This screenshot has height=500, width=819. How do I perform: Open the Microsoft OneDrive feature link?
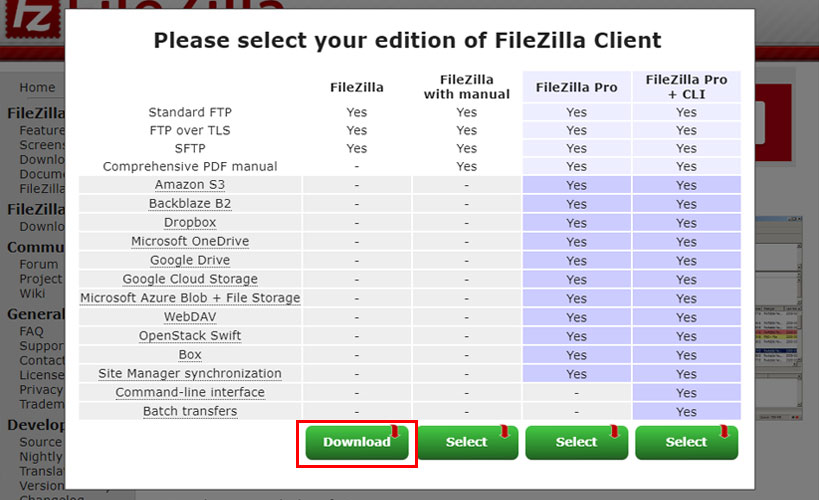(x=190, y=241)
